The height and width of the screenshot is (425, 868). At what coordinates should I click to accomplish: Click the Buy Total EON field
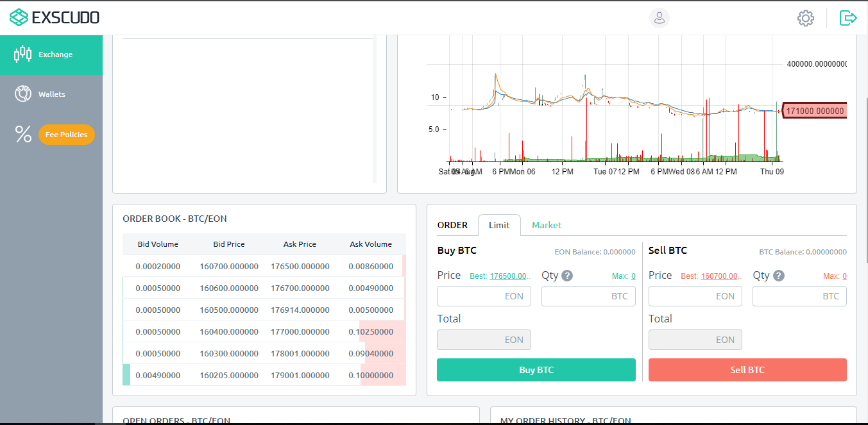tap(484, 340)
